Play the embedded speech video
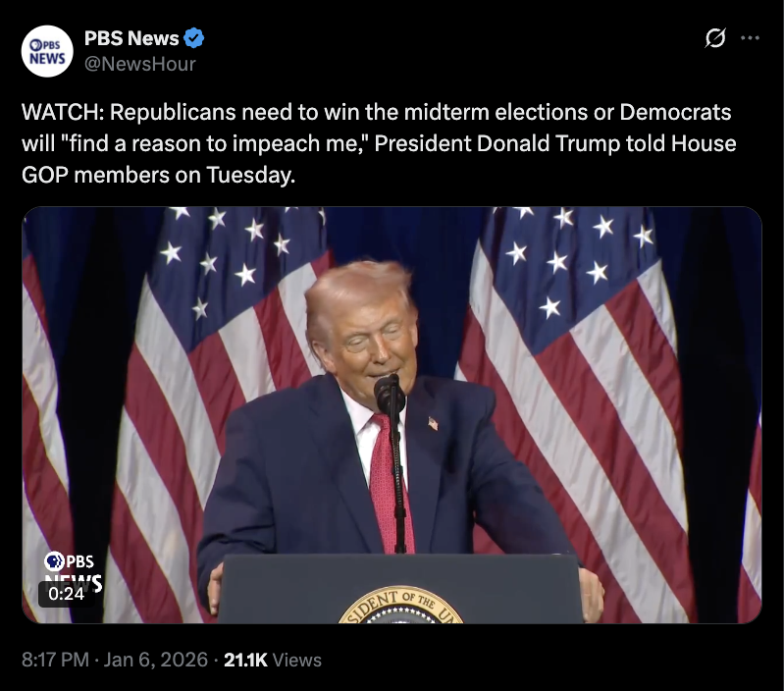 [x=392, y=415]
